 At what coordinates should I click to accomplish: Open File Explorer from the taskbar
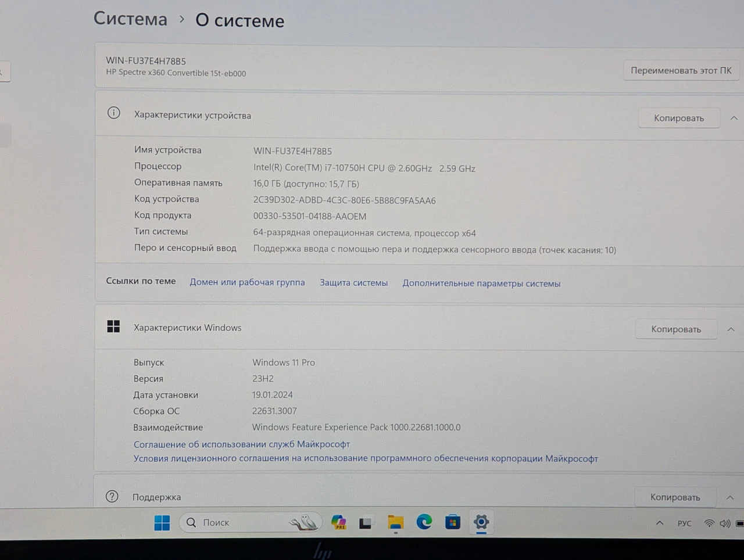pos(395,523)
